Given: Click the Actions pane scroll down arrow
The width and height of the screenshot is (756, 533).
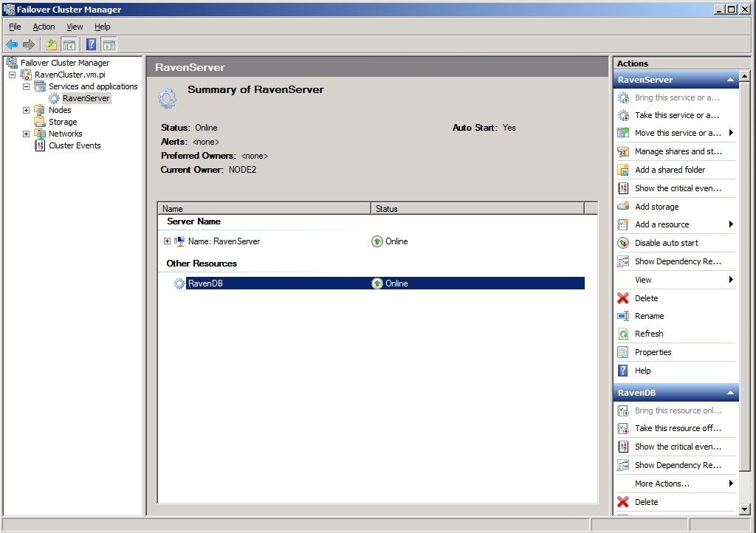Looking at the screenshot, I should [x=744, y=509].
